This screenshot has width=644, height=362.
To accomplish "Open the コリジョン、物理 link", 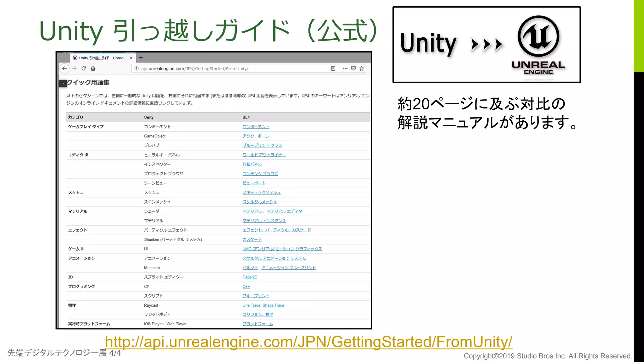I will point(258,314).
